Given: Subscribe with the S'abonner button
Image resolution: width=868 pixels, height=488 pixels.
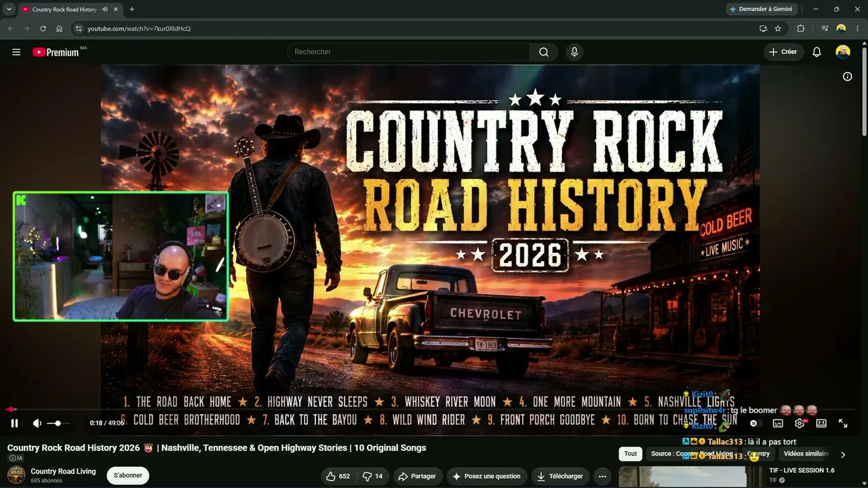Looking at the screenshot, I should click(128, 476).
